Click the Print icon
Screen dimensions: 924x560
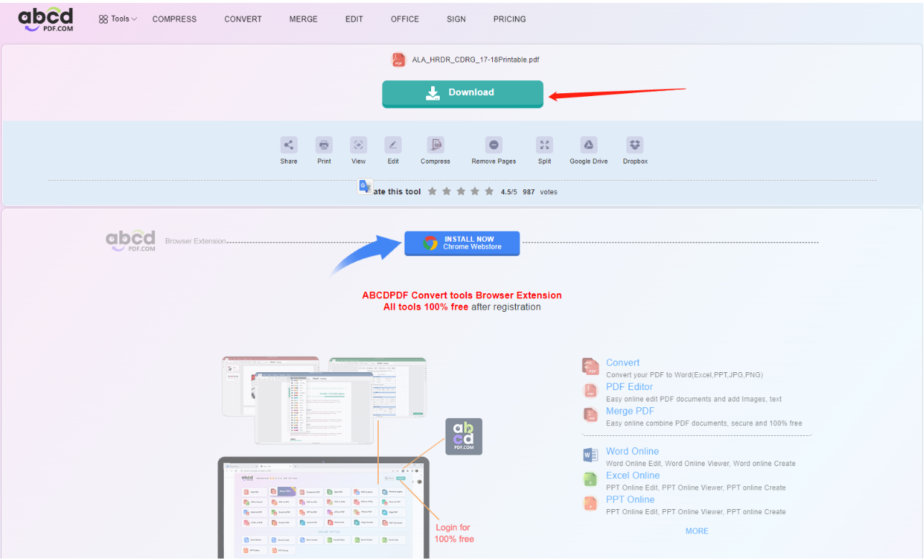[x=324, y=145]
